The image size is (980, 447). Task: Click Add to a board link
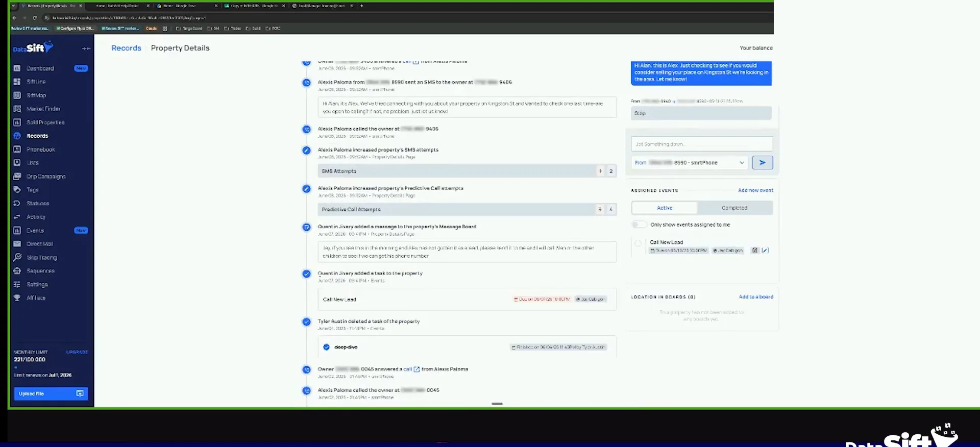[756, 297]
